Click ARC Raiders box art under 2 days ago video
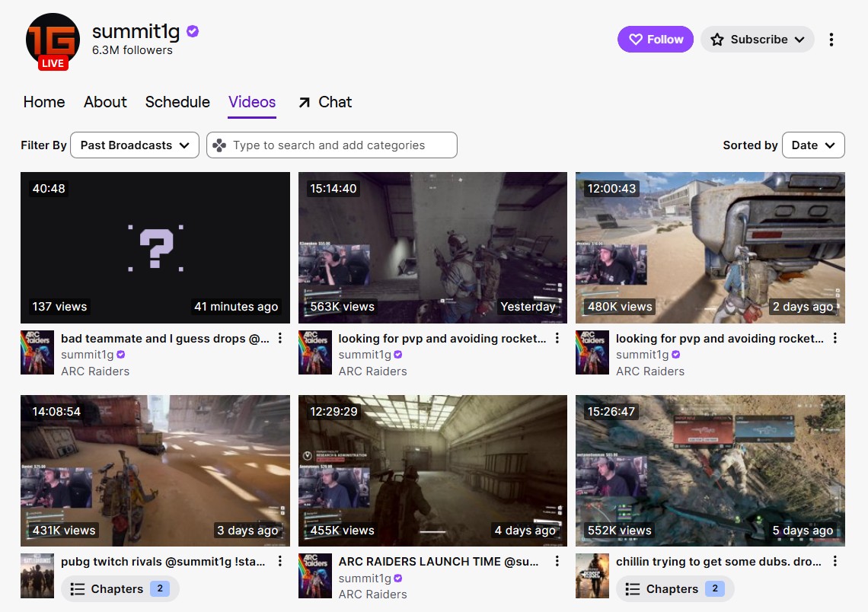The width and height of the screenshot is (868, 612). pyautogui.click(x=592, y=352)
